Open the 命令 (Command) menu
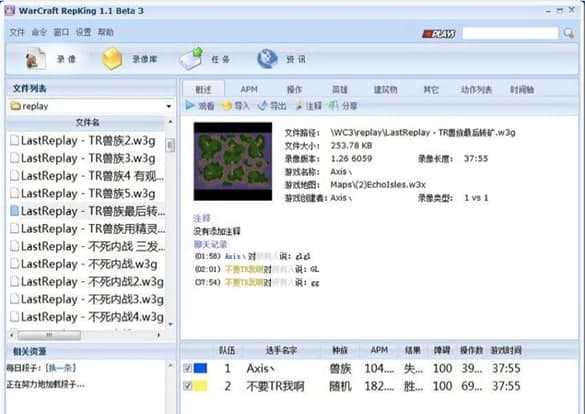Viewport: 585px width, 414px height. [x=39, y=32]
